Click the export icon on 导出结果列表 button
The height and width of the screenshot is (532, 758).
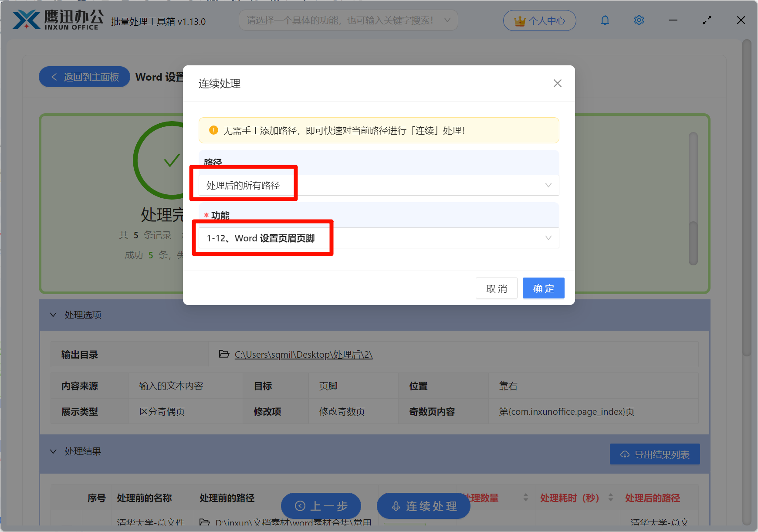(625, 454)
